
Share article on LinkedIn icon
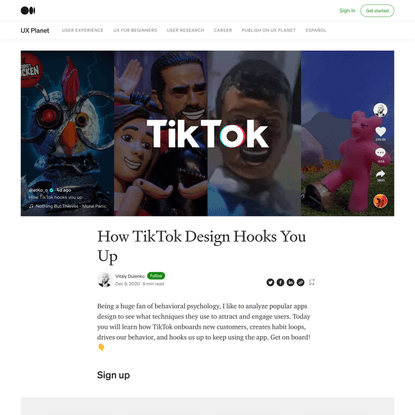290,282
